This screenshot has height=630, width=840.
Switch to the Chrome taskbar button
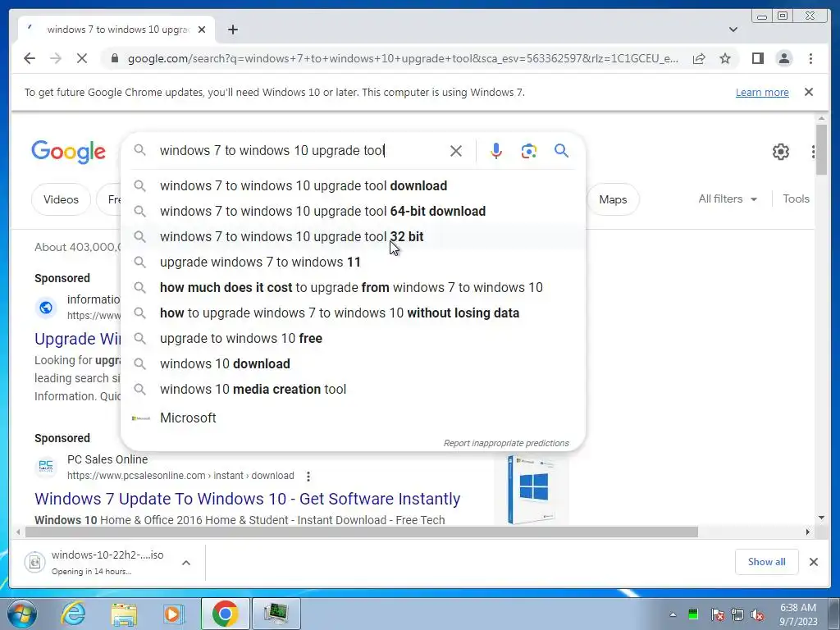click(225, 614)
